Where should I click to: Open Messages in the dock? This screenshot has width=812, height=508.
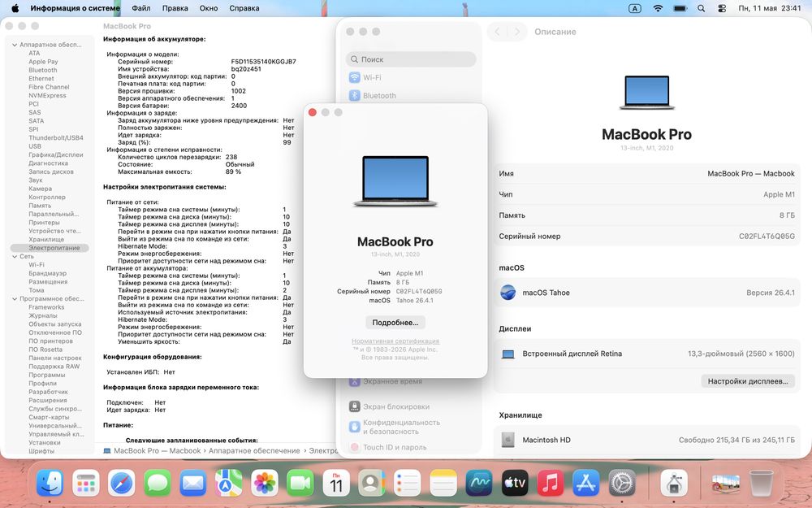coord(157,483)
